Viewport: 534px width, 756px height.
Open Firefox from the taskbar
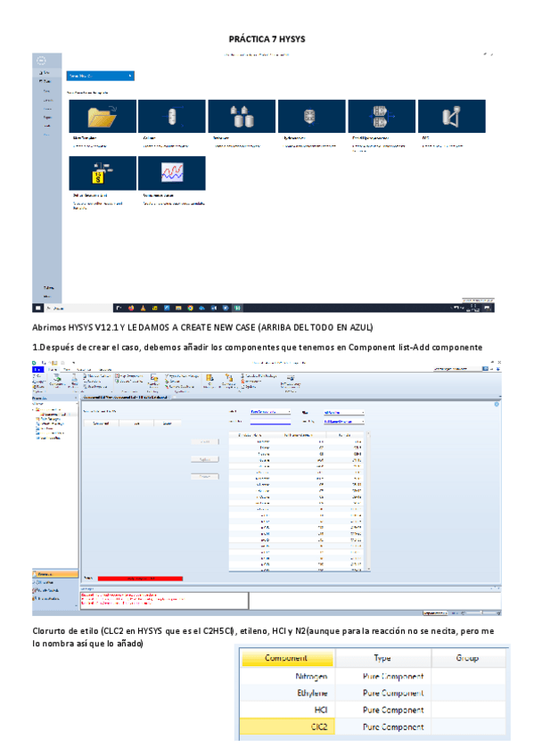pyautogui.click(x=131, y=308)
